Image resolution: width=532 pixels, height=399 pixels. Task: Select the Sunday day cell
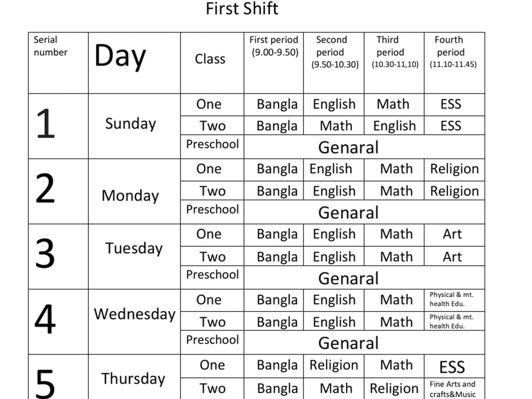coord(135,126)
